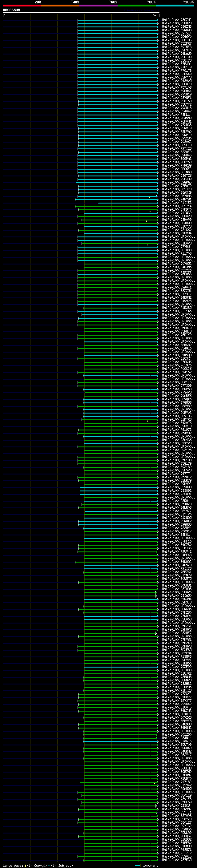The image size is (197, 868).
Task: Select hit UniRef100_Q7YRU4
Action: 177,247
